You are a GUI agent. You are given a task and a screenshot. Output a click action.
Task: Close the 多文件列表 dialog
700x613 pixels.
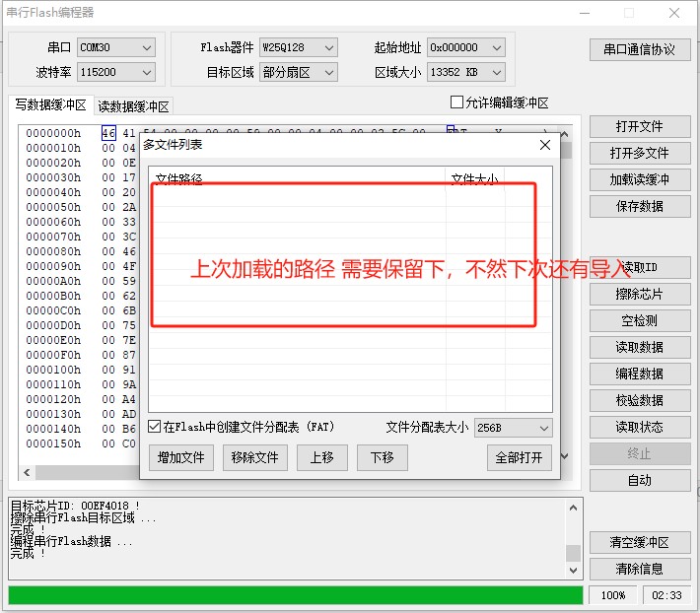[544, 145]
